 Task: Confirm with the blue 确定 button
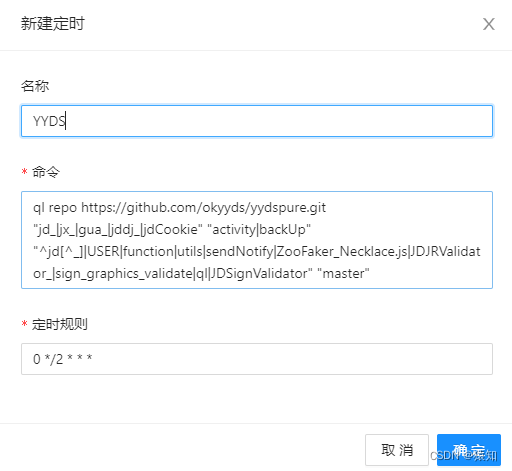(469, 450)
